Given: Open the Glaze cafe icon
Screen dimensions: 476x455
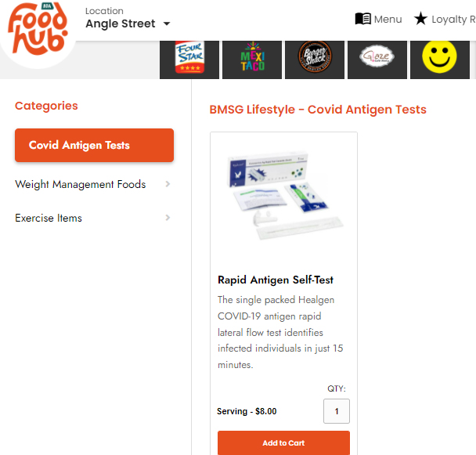Looking at the screenshot, I should point(377,58).
